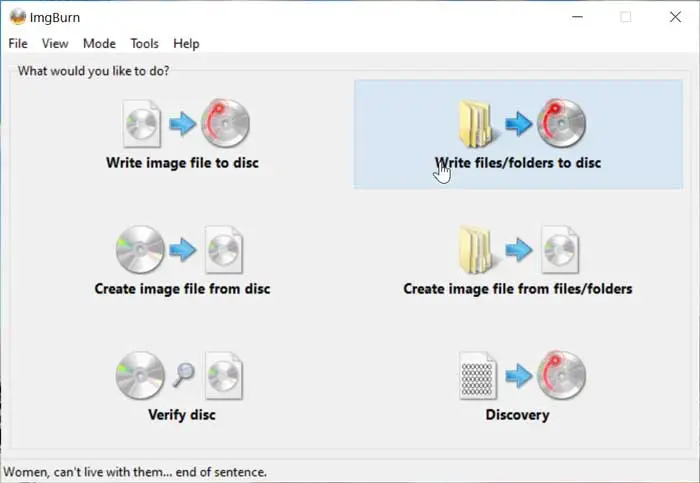The height and width of the screenshot is (483, 700).
Task: Click the 'Create image file from files/folders' label
Action: tap(518, 289)
